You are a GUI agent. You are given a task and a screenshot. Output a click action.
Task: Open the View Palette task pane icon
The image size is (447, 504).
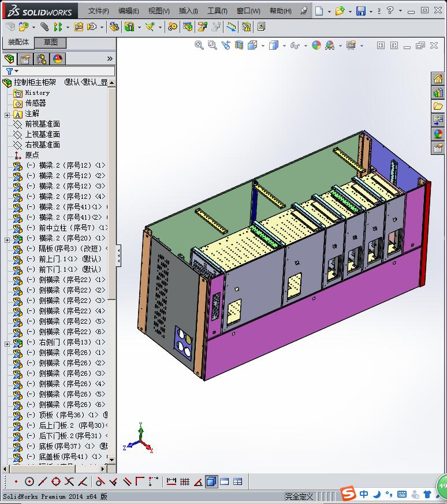438,120
